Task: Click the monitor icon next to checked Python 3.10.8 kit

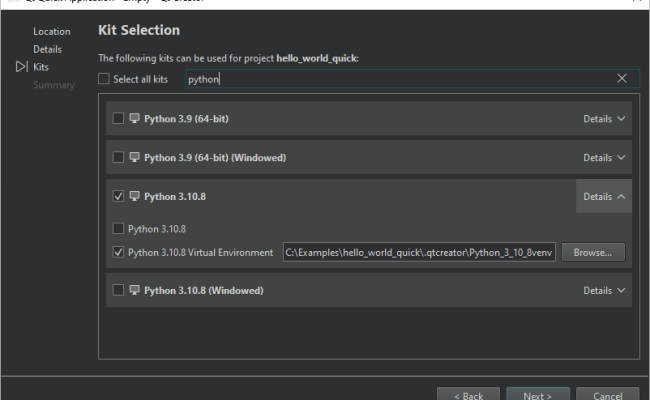Action: tap(134, 196)
